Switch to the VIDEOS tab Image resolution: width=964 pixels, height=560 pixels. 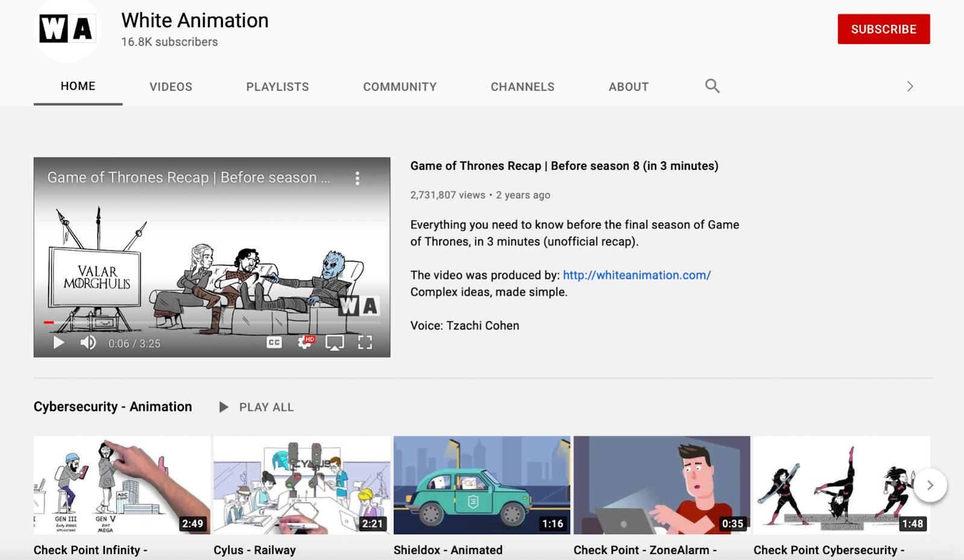pyautogui.click(x=171, y=87)
